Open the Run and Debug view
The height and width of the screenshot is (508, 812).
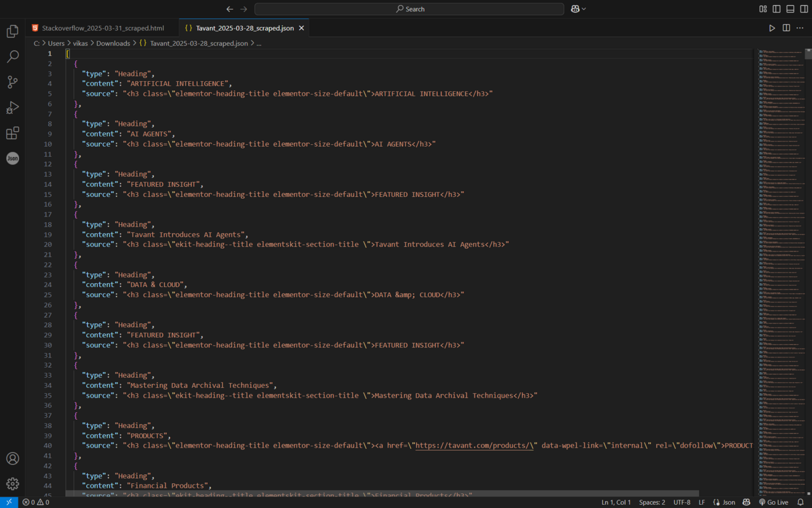13,107
